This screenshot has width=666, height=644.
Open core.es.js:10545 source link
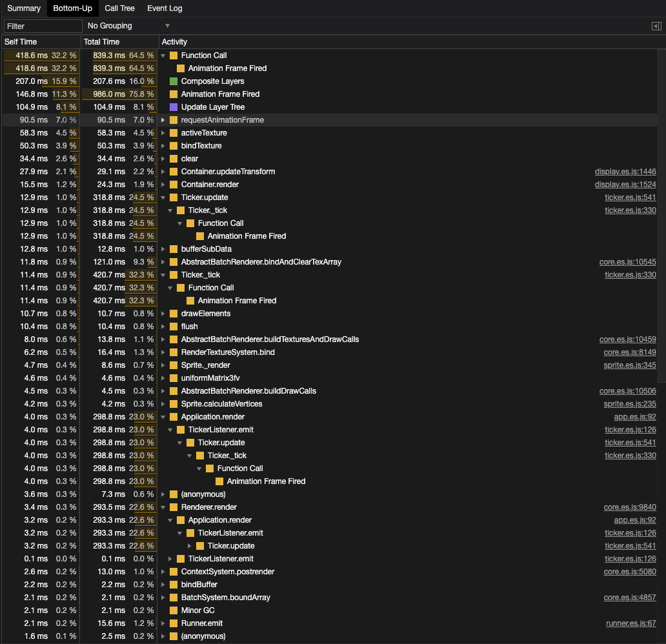click(x=627, y=262)
